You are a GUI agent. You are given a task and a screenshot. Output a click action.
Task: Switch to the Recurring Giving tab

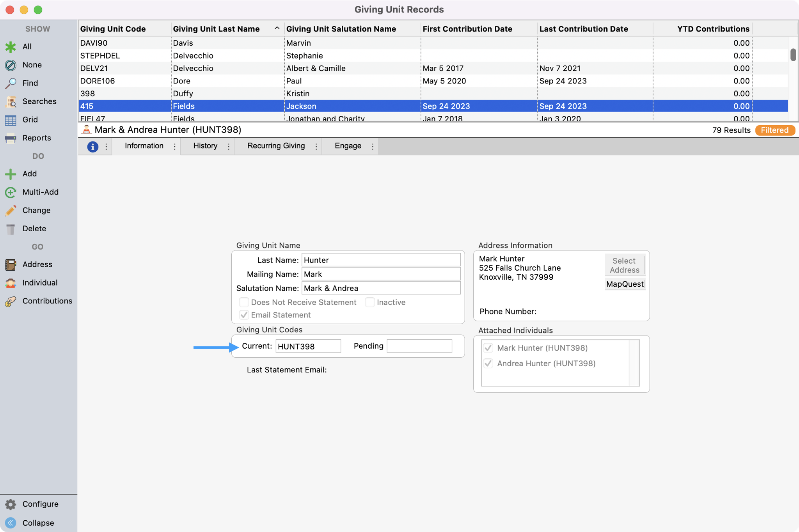click(x=276, y=146)
